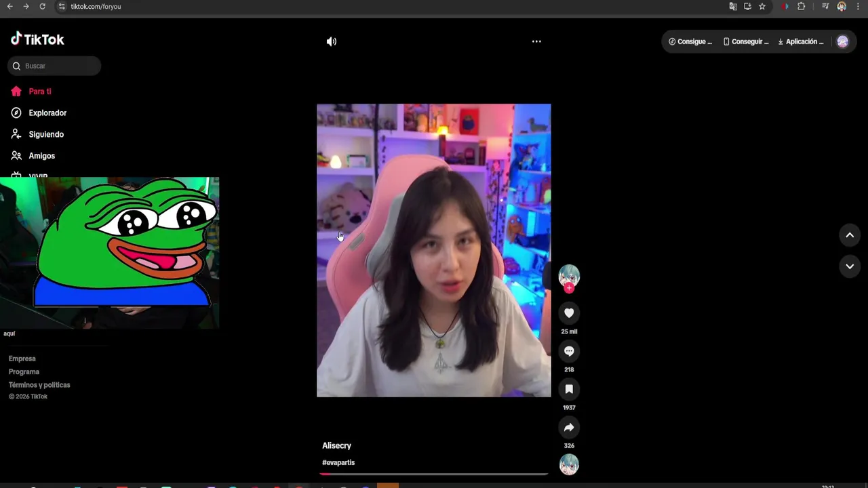Open the Siguiendo feed
The height and width of the screenshot is (488, 868).
coord(46,134)
